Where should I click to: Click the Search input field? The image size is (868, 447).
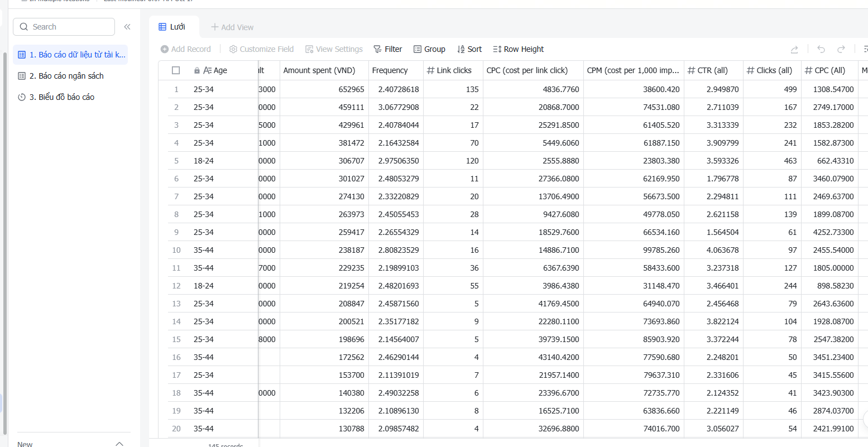pos(64,27)
